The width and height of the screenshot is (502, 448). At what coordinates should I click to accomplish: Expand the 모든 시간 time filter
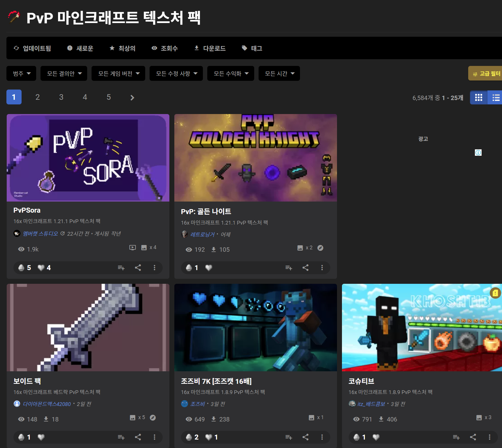(x=279, y=73)
